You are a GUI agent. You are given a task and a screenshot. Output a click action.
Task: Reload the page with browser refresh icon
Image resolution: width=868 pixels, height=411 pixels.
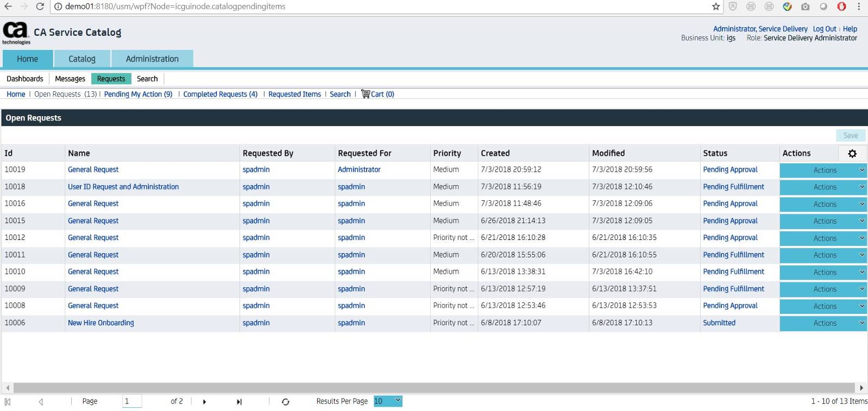pos(40,7)
